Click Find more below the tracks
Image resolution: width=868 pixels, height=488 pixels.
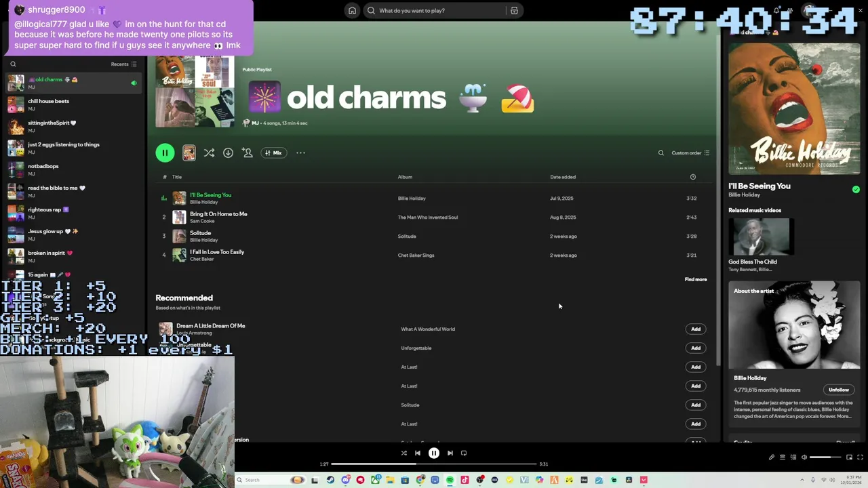[x=695, y=279]
